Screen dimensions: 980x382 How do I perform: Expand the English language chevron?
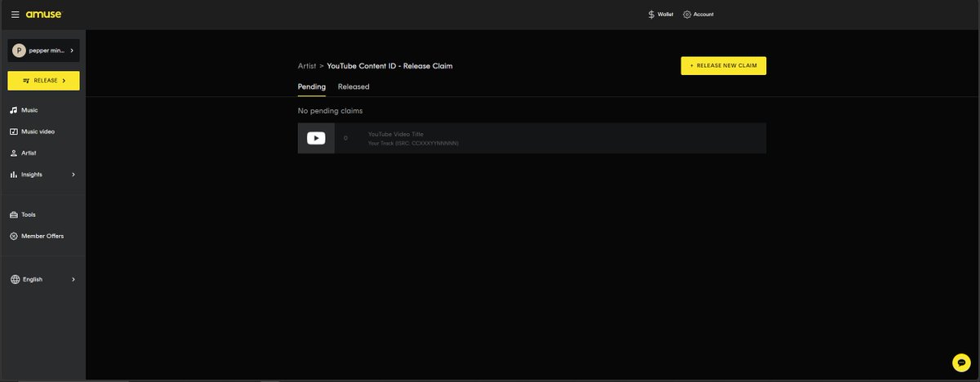click(x=73, y=279)
